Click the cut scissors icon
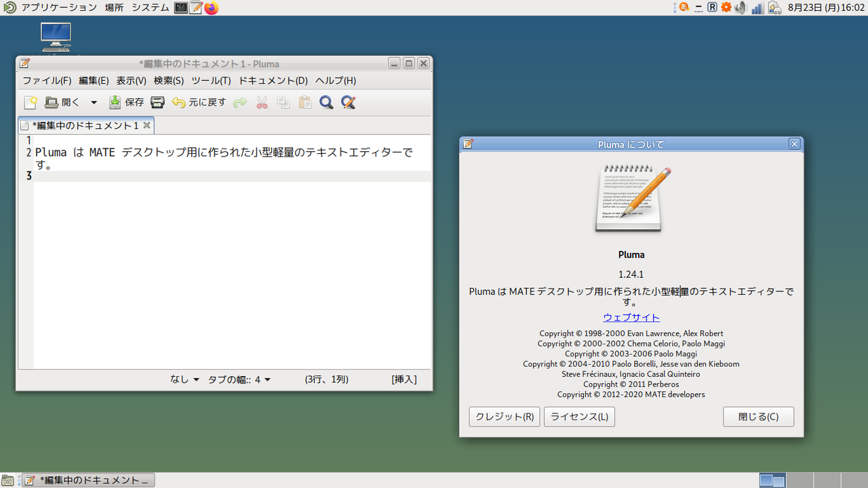This screenshot has height=488, width=868. click(x=262, y=102)
